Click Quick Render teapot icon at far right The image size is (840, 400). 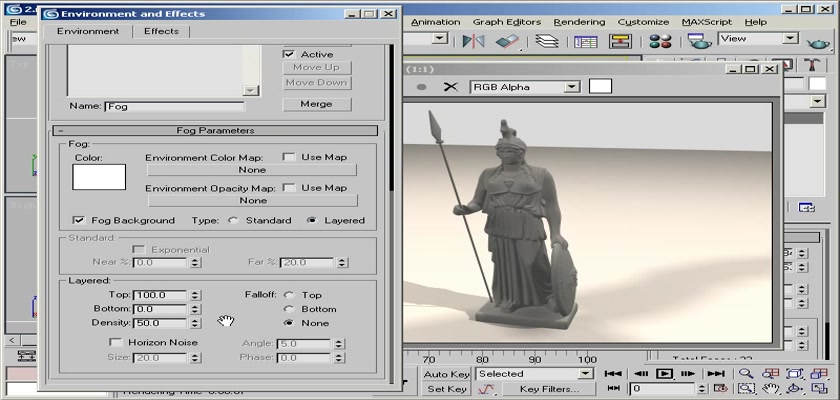(x=818, y=43)
